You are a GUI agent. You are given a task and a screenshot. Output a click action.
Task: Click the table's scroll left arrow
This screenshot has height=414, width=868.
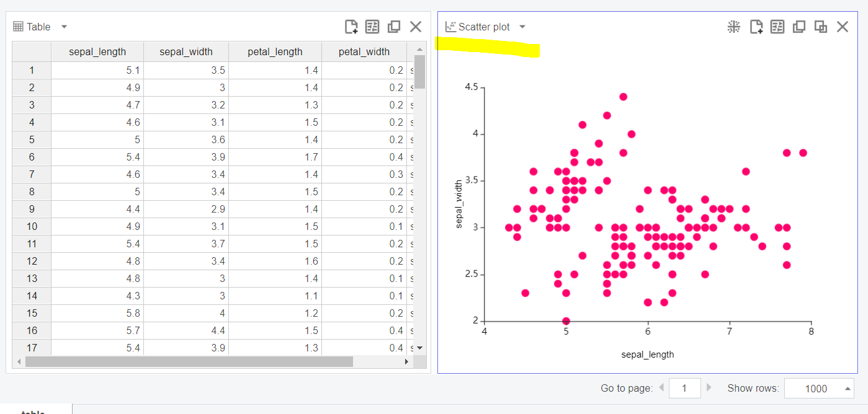[19, 361]
